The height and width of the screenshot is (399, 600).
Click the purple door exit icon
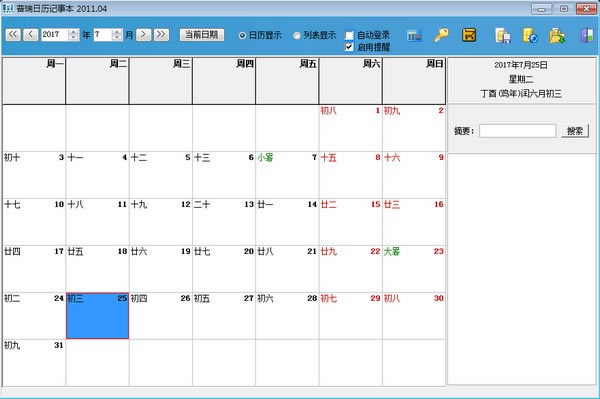coord(586,35)
